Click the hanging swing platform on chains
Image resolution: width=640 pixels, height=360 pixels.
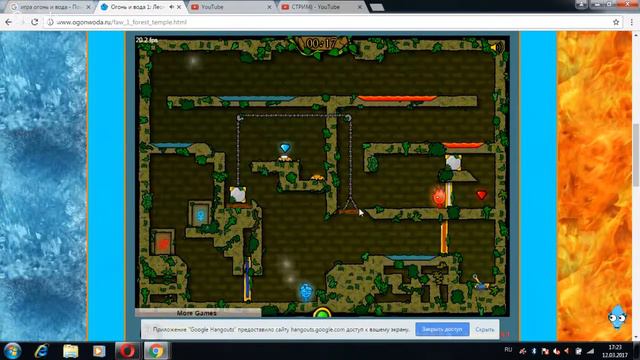click(348, 212)
